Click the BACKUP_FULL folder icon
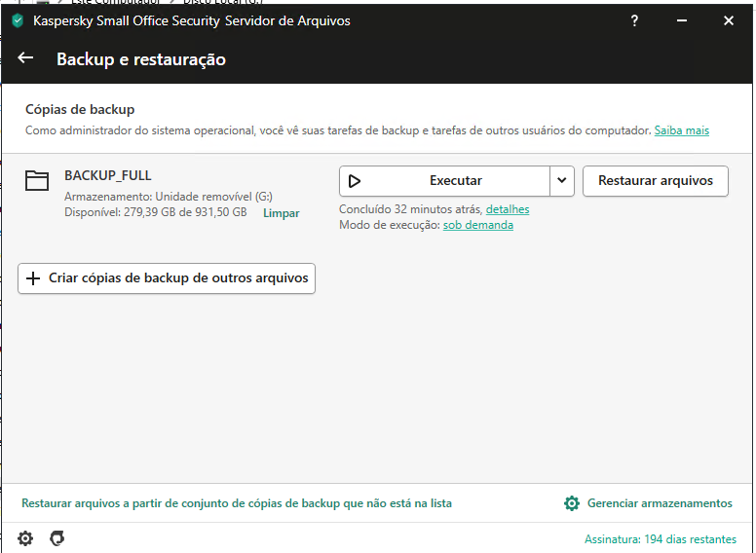This screenshot has width=756, height=553. pos(37,181)
